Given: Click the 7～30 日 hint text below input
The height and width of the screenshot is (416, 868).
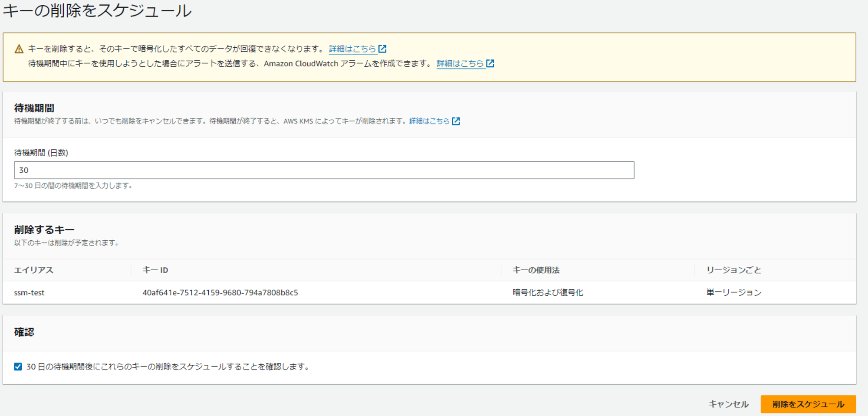Looking at the screenshot, I should 73,186.
